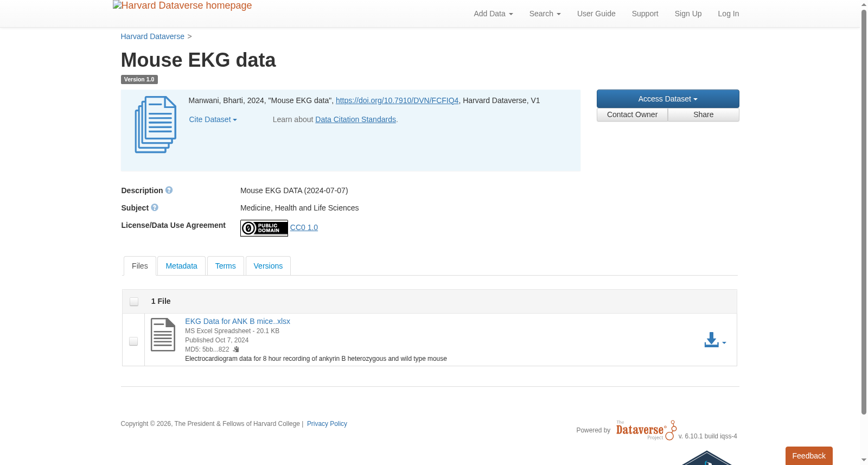868x465 pixels.
Task: Open the User Guide menu item
Action: [x=596, y=14]
